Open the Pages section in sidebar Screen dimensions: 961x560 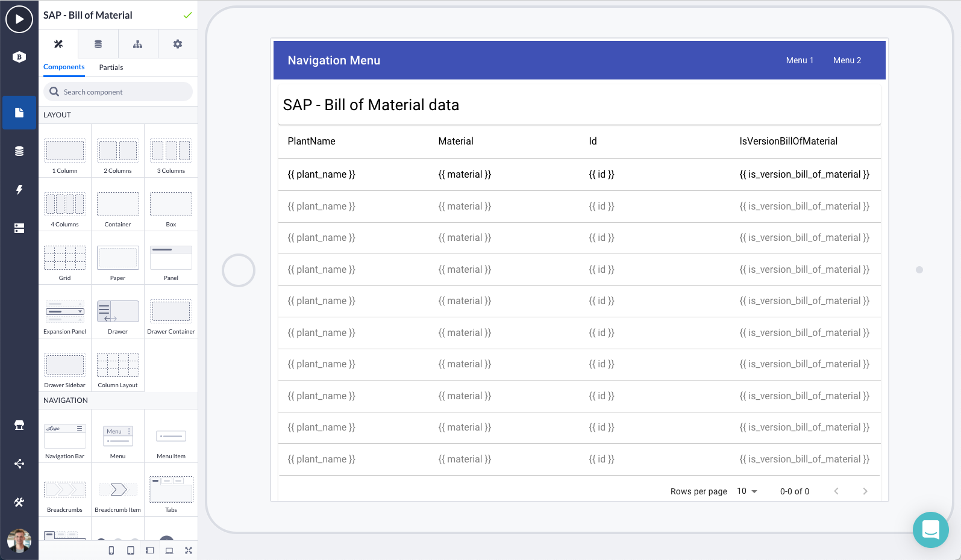(19, 113)
